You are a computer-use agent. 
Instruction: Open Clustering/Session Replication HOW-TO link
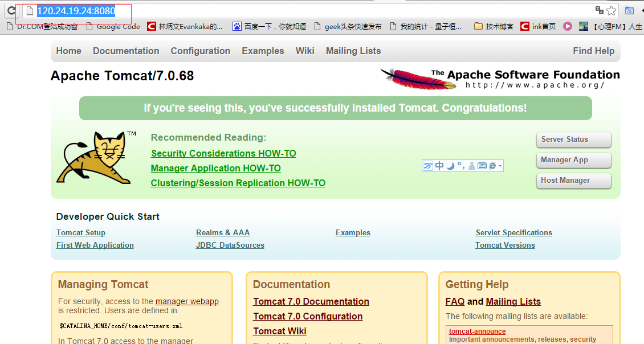tap(238, 183)
